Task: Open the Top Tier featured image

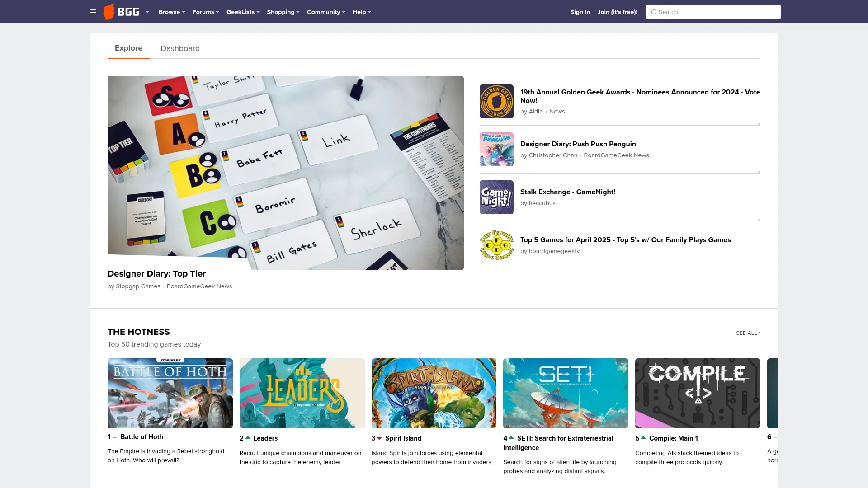Action: pyautogui.click(x=286, y=173)
